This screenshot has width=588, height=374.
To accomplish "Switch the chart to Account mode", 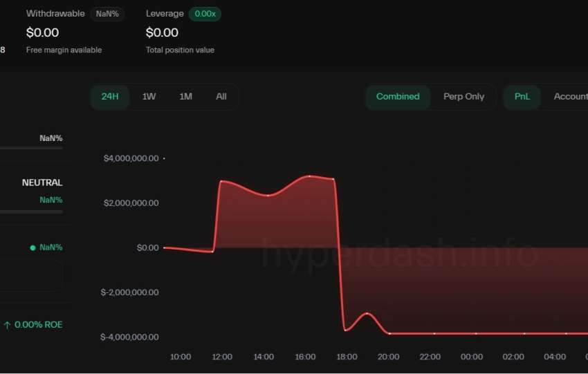I will pyautogui.click(x=570, y=97).
